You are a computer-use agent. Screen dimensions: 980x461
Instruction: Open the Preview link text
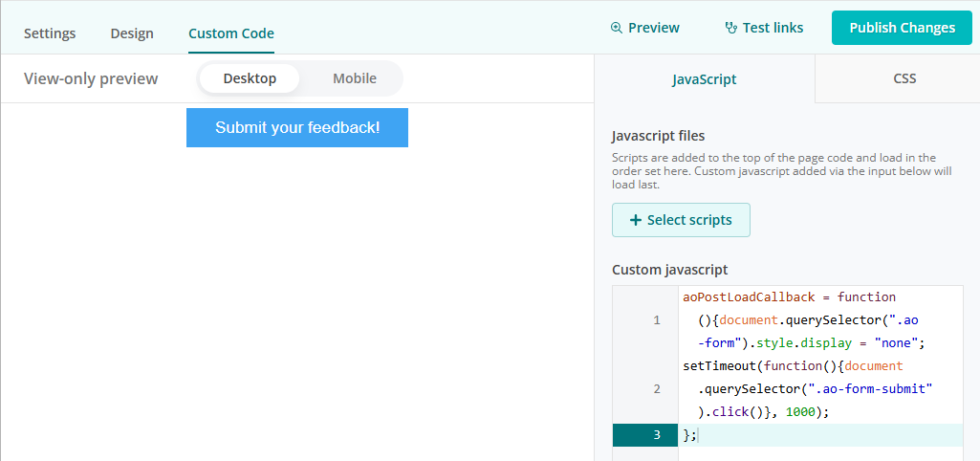pyautogui.click(x=654, y=28)
